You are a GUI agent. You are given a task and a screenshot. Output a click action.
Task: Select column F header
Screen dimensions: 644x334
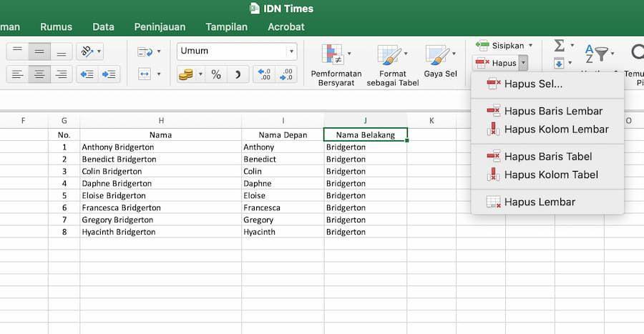pyautogui.click(x=23, y=121)
